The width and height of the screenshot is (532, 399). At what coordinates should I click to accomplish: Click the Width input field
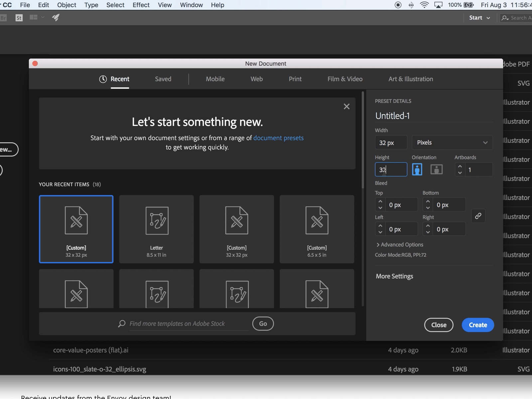click(x=391, y=142)
